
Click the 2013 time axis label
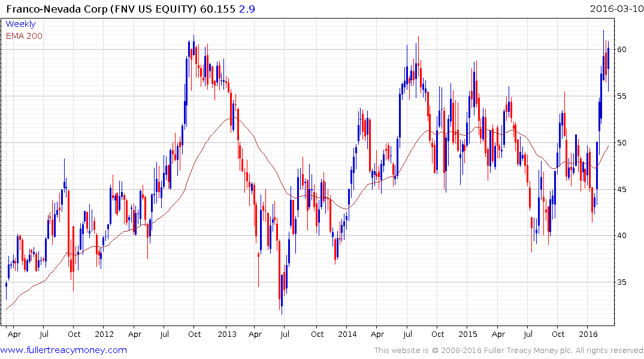click(x=227, y=334)
